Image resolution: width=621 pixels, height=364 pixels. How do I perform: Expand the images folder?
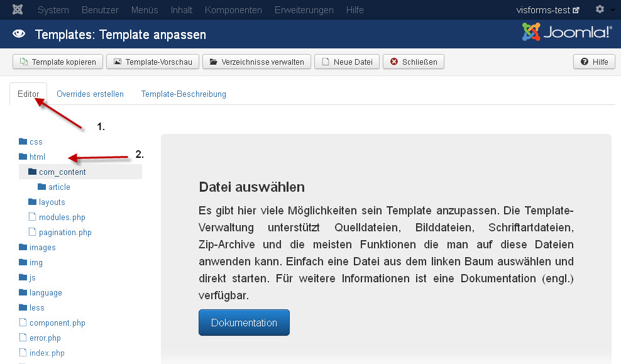pyautogui.click(x=23, y=247)
